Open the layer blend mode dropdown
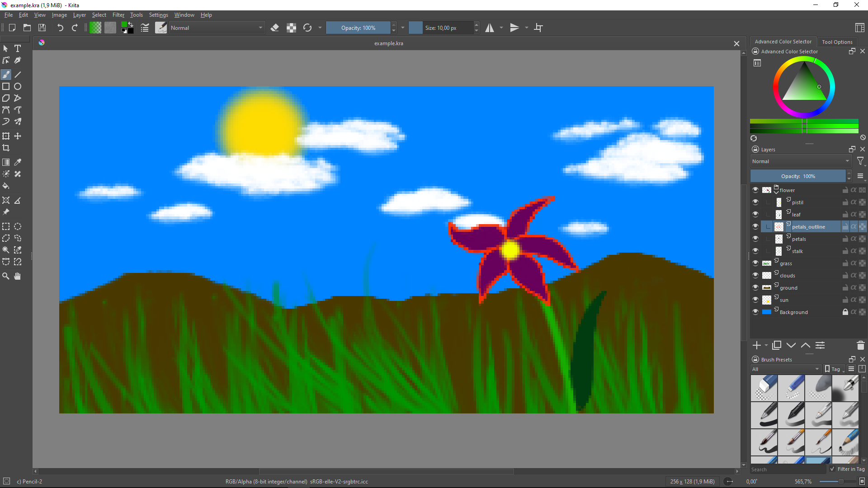Screen dimensions: 868x488 801,161
